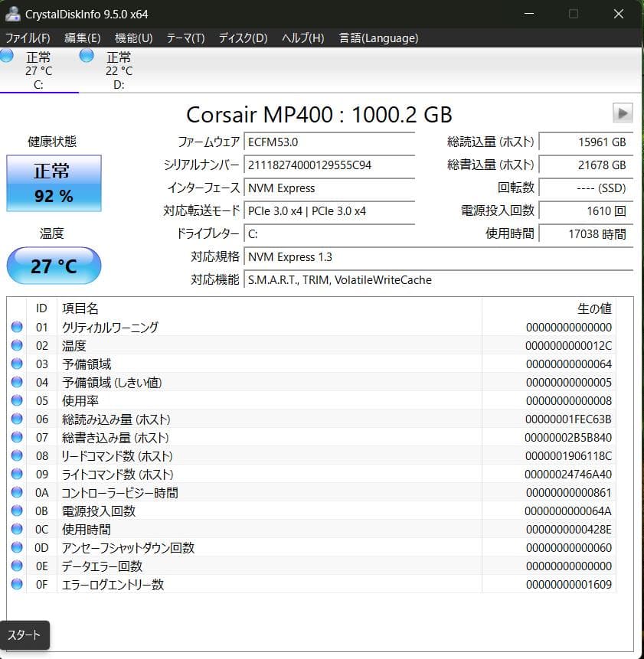The width and height of the screenshot is (644, 659).
Task: Click status dot of ライトコマンド数 row
Action: 17,474
